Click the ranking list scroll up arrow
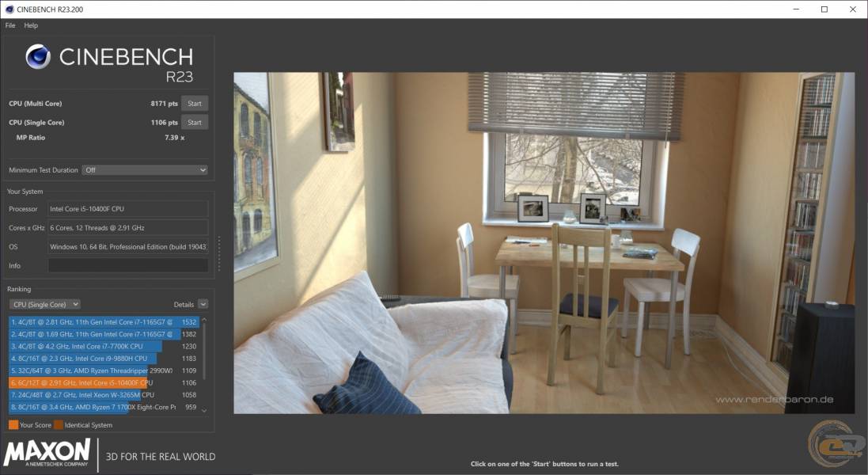This screenshot has height=475, width=868. [x=204, y=320]
